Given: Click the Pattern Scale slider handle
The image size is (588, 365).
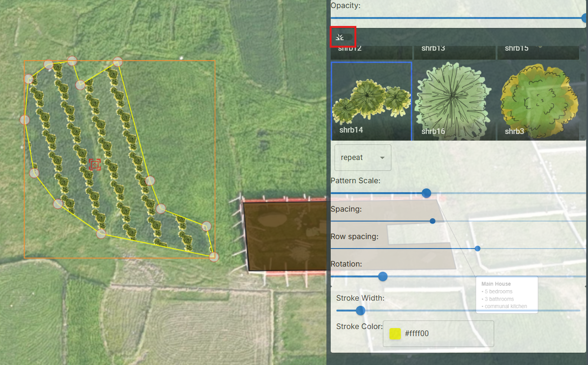Looking at the screenshot, I should coord(426,193).
